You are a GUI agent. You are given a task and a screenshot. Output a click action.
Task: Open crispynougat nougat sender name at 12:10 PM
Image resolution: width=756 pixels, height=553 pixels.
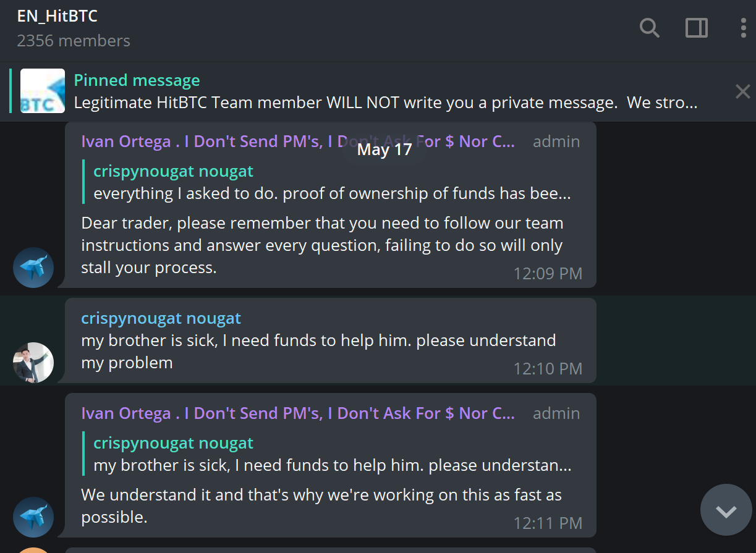161,318
